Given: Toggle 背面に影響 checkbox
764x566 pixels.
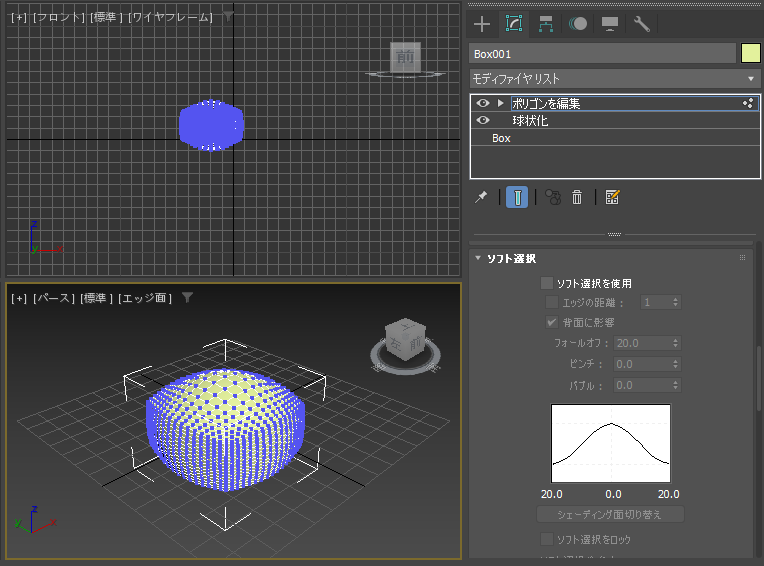Looking at the screenshot, I should [x=552, y=322].
